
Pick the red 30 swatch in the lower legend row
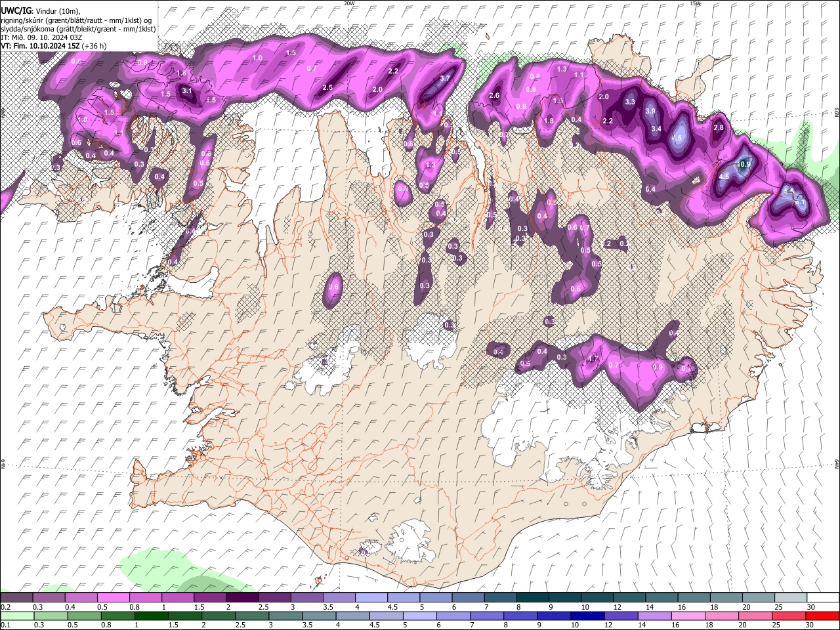(x=822, y=616)
